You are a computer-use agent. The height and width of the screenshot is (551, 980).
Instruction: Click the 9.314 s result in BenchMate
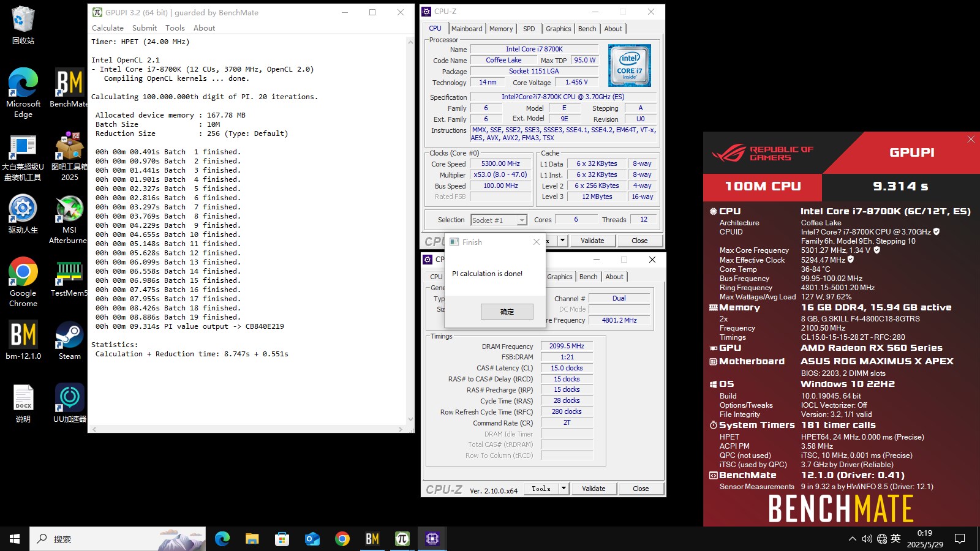[900, 186]
